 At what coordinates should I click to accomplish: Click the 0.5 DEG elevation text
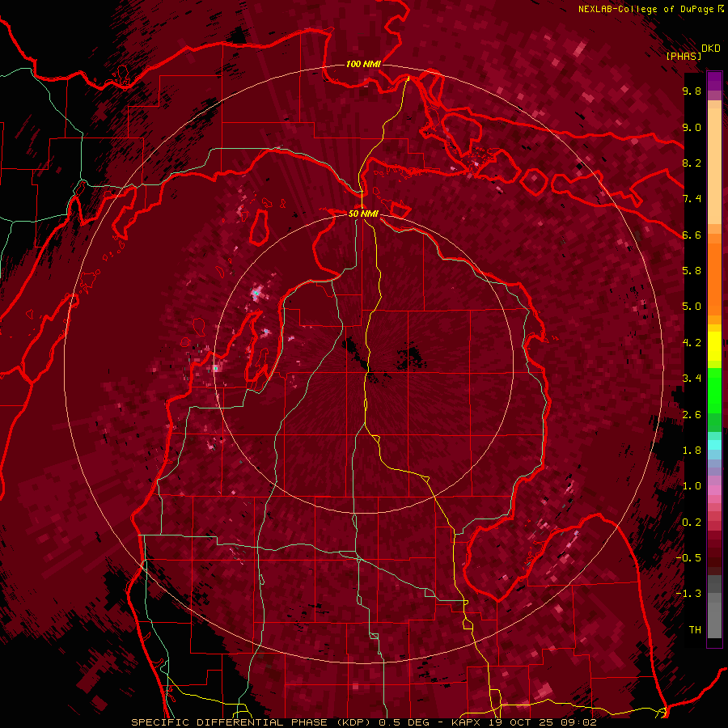point(404,722)
